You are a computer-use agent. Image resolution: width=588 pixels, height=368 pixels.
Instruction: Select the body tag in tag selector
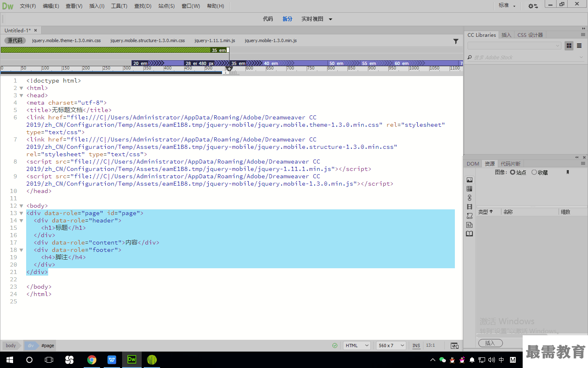coord(11,346)
